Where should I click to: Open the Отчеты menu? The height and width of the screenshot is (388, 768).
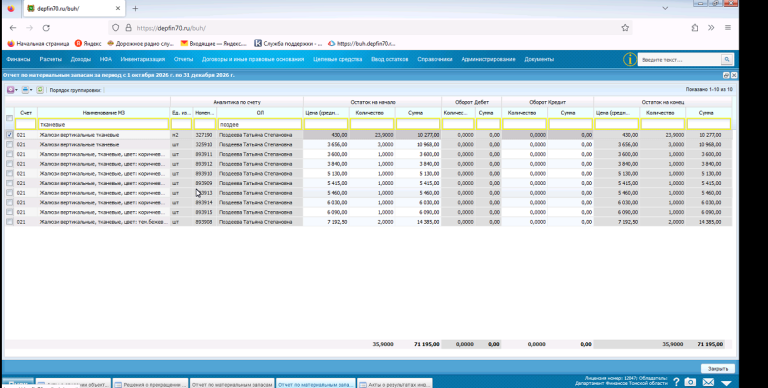tap(184, 59)
